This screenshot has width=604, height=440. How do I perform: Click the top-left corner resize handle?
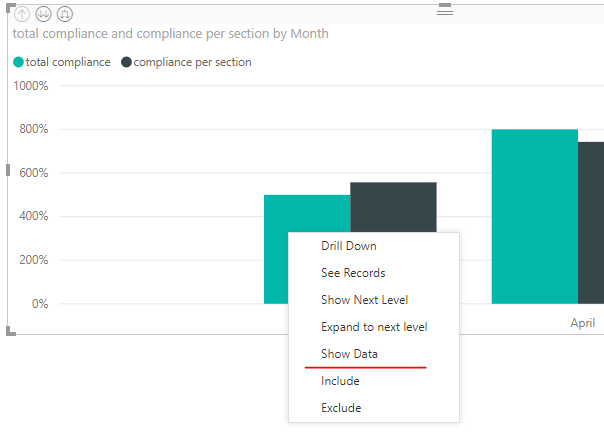11,8
